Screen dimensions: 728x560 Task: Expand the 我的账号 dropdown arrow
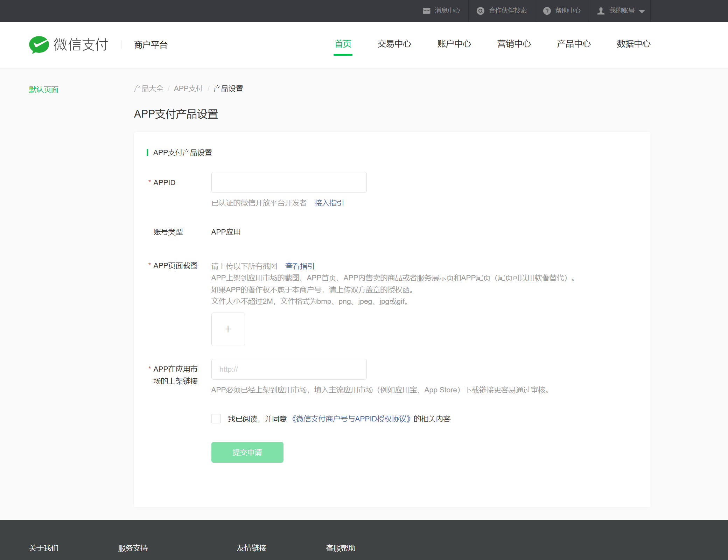coord(642,11)
